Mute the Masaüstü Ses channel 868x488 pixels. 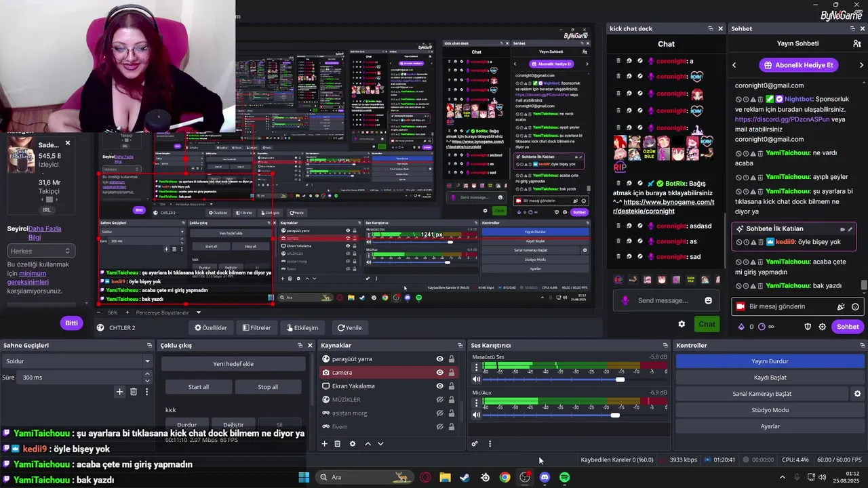pos(477,380)
